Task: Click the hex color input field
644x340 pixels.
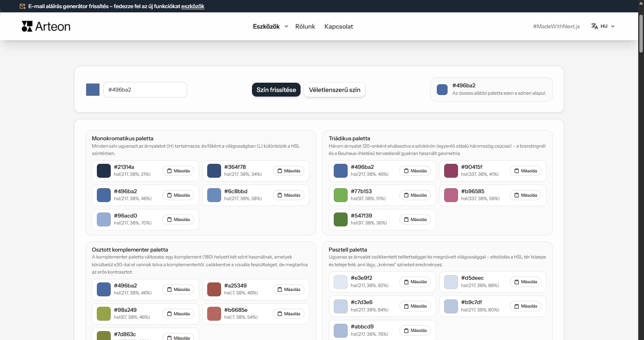Action: click(x=145, y=90)
